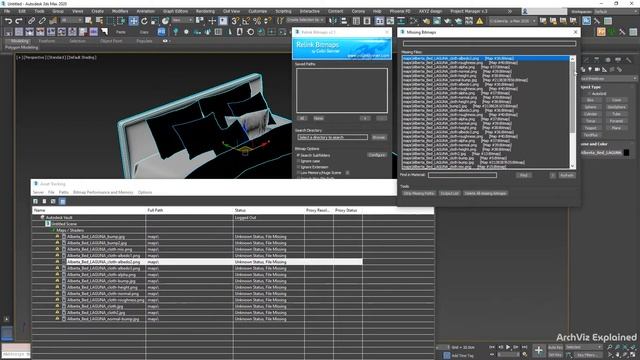The height and width of the screenshot is (360, 640).
Task: Open Paths menu in Asset Tracking window
Action: coord(64,192)
